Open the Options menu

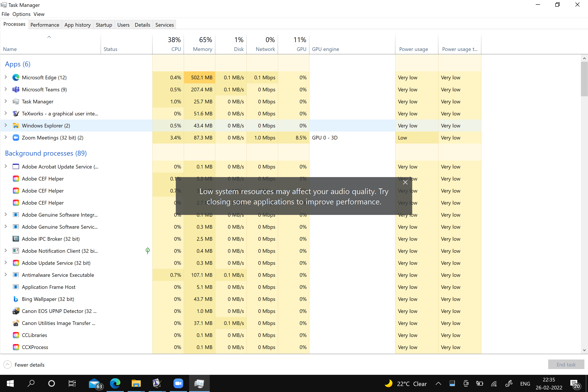tap(21, 14)
